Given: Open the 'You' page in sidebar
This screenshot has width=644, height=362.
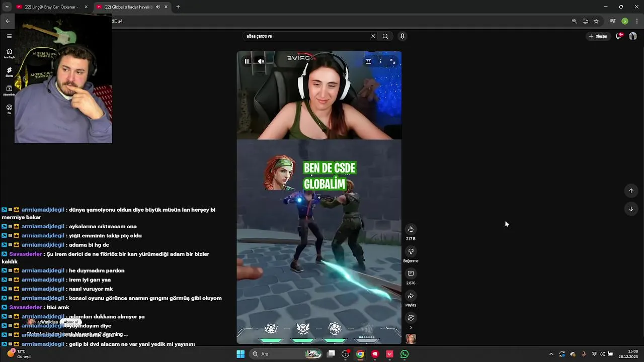Looking at the screenshot, I should 9,109.
